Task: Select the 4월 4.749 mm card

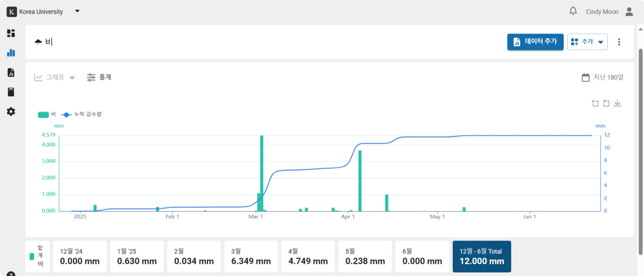Action: [308, 257]
